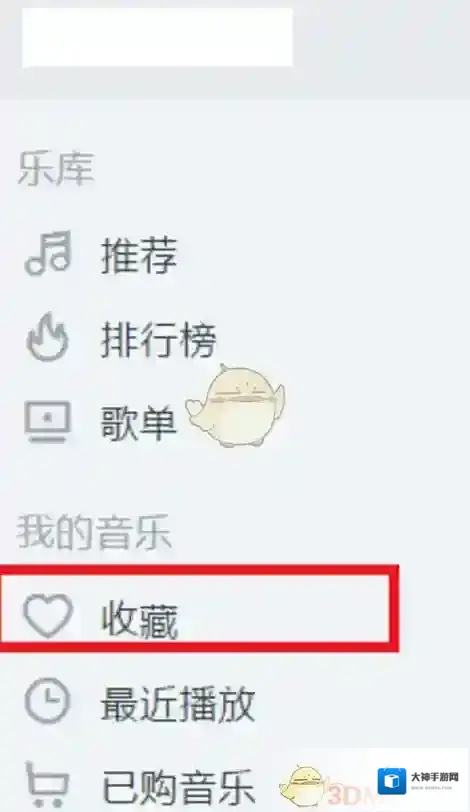Click the flame icon for 排行榜
This screenshot has width=470, height=812.
click(47, 337)
